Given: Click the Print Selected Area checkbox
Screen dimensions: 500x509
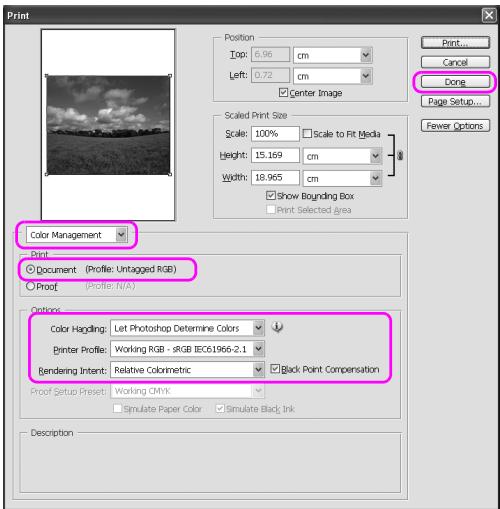Looking at the screenshot, I should point(271,210).
